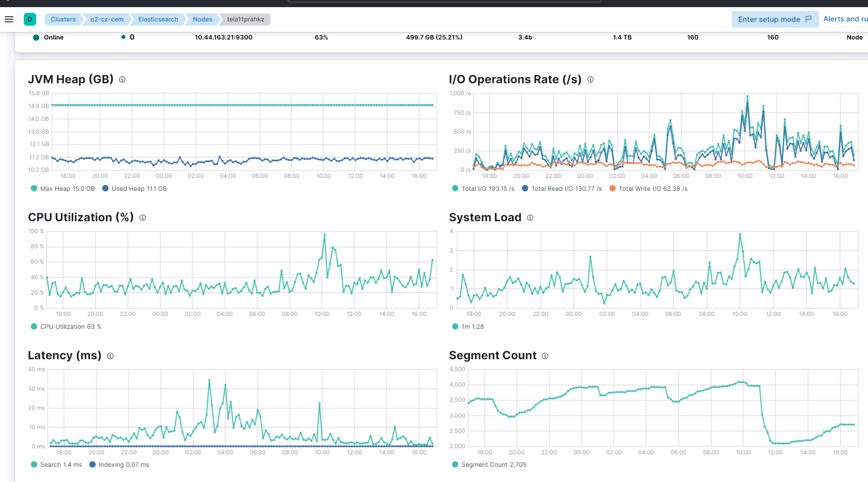Switch to the Nodes breadcrumb
The height and width of the screenshot is (482, 868).
202,19
